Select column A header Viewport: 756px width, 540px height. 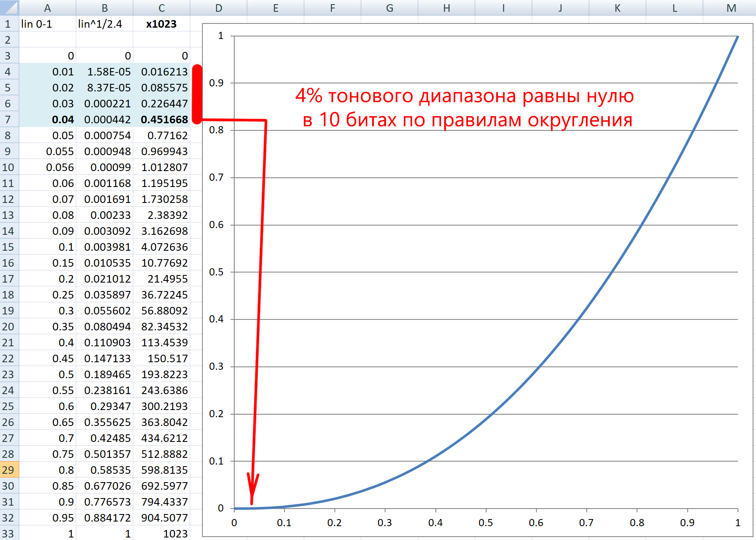click(x=47, y=8)
